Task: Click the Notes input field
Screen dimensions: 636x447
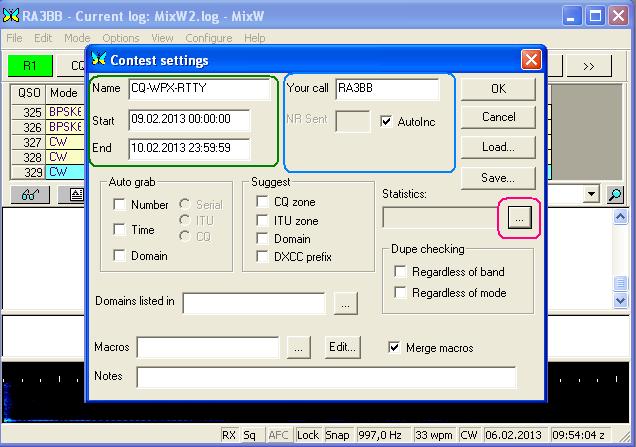Action: 326,377
